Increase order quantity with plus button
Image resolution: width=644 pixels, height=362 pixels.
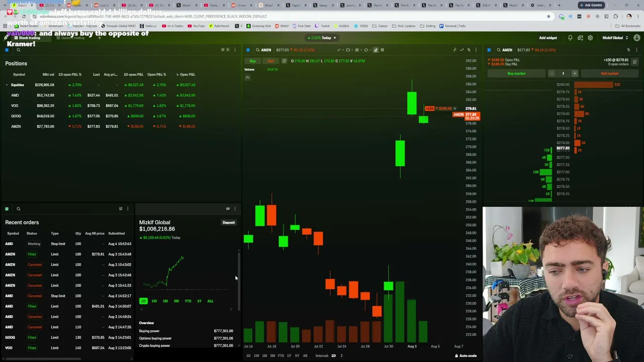(x=575, y=73)
